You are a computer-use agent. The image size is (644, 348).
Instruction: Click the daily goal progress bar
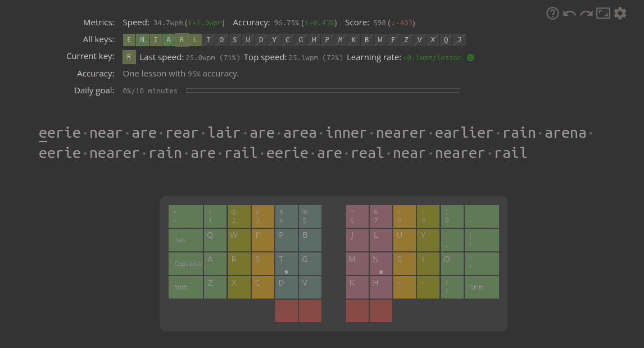(323, 90)
